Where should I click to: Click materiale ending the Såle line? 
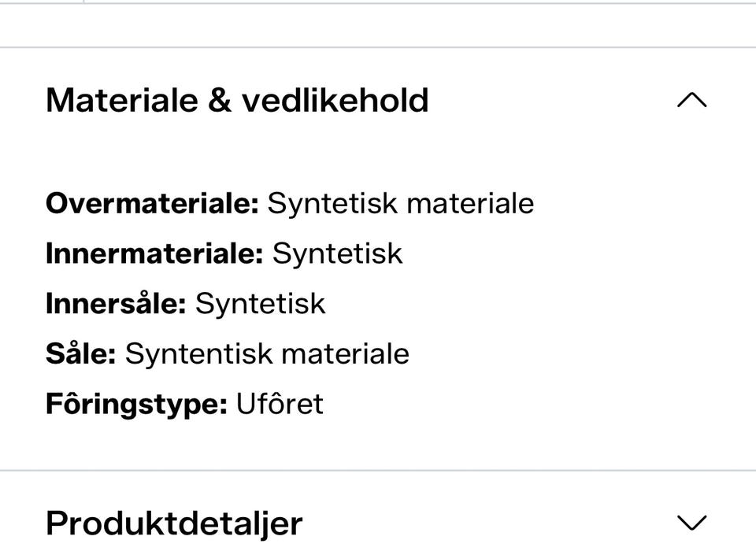346,353
